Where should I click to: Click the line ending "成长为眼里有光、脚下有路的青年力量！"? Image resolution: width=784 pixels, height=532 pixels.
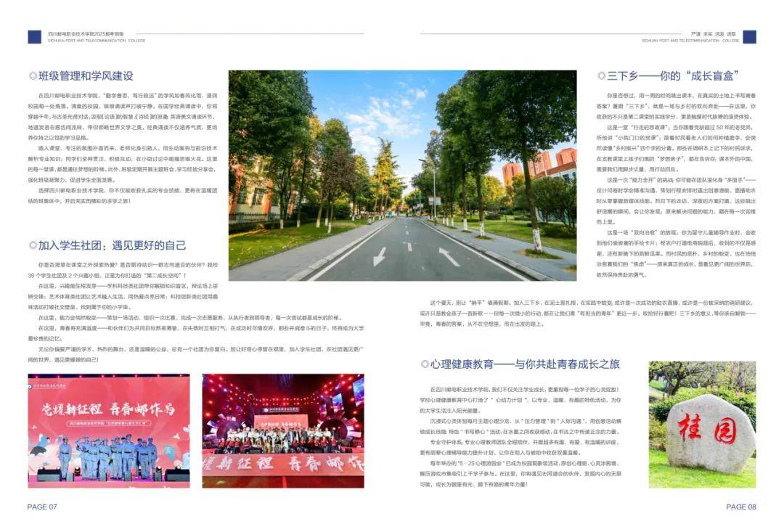pyautogui.click(x=473, y=485)
